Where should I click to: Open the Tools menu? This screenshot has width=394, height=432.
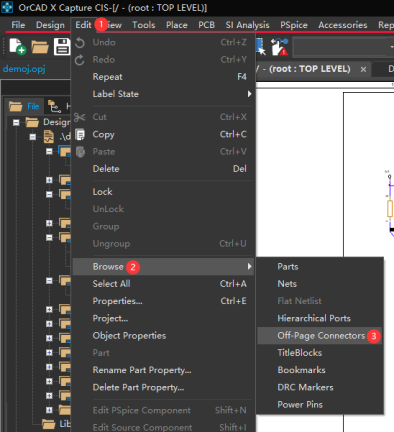[x=144, y=25]
